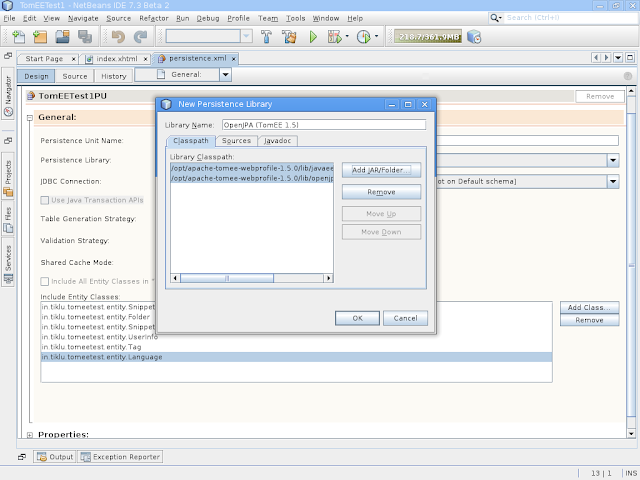Click the help icon in editor toolbar
This screenshot has width=640, height=480.
click(628, 76)
